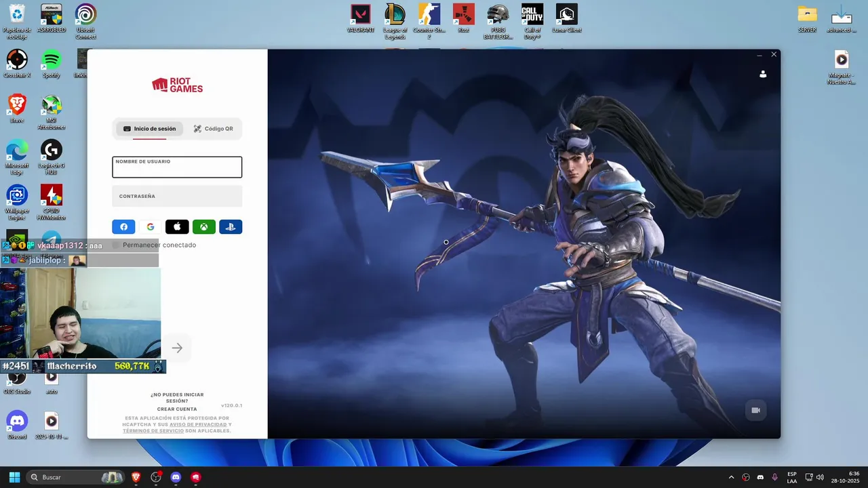
Task: Select Call of Duty desktop shortcut
Action: [x=532, y=21]
